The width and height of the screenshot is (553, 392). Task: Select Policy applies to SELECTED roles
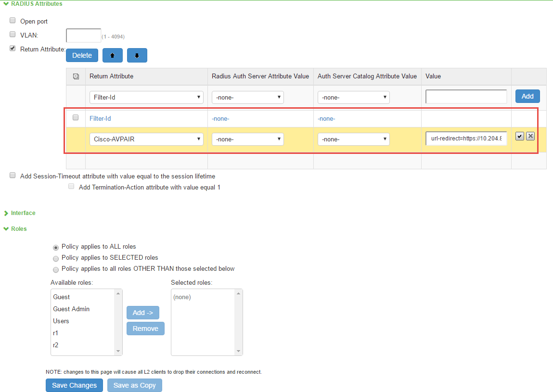click(56, 259)
